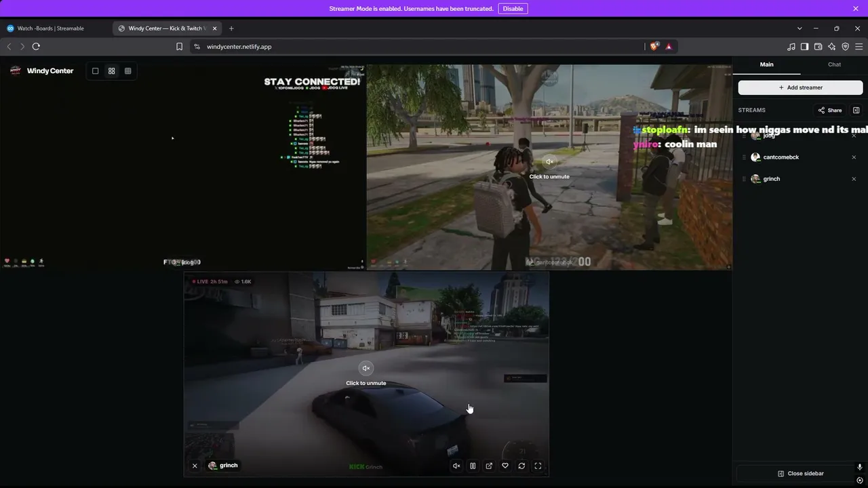
Task: Open the Main sidebar tab
Action: tap(766, 64)
